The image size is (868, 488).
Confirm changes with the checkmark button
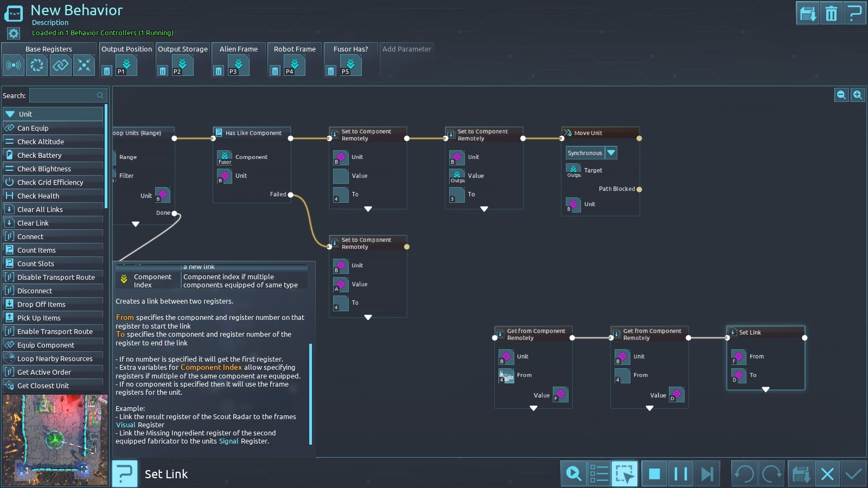853,474
